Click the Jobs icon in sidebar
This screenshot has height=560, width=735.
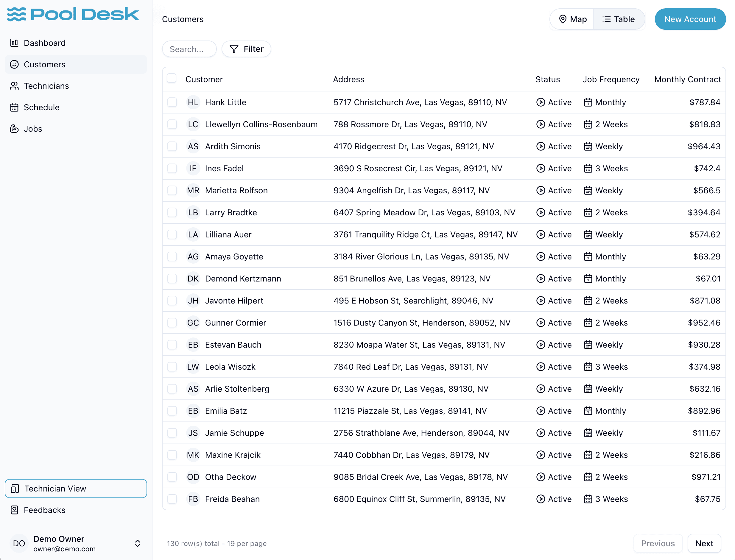[14, 129]
